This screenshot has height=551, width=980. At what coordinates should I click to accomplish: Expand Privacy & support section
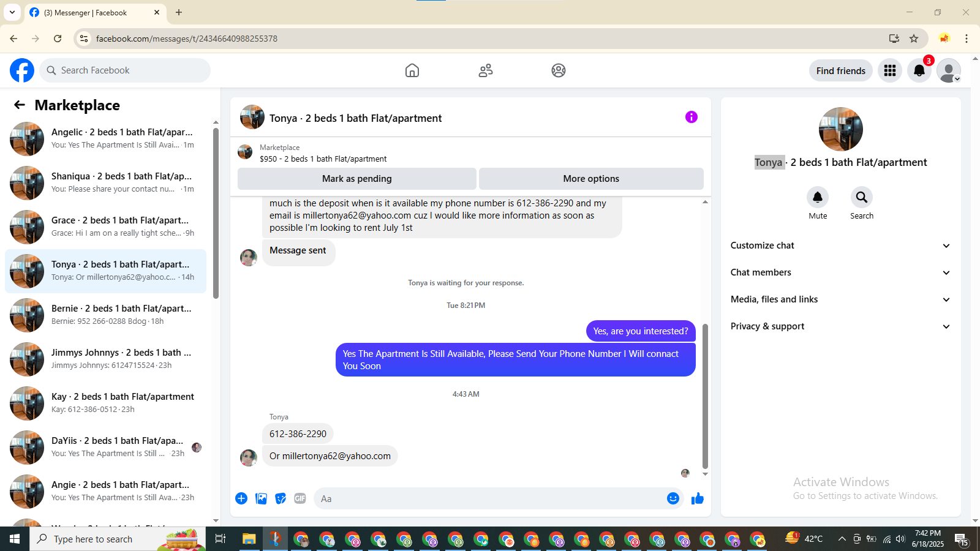click(x=840, y=326)
